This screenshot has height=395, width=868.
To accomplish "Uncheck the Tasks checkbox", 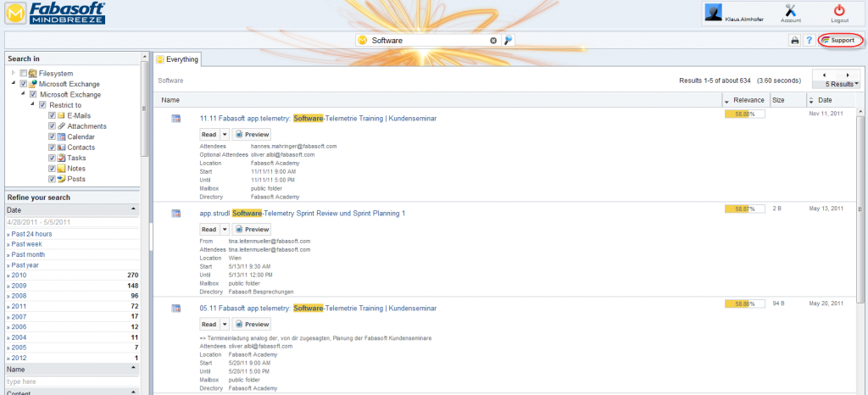I will (x=52, y=158).
